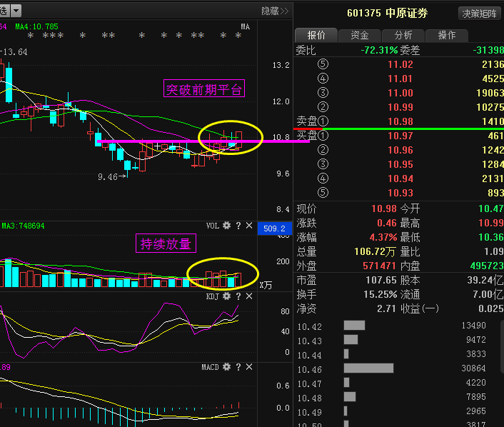Expand the dropdown arrow beside 选
Viewport: 504px width, 427px height.
16,11
